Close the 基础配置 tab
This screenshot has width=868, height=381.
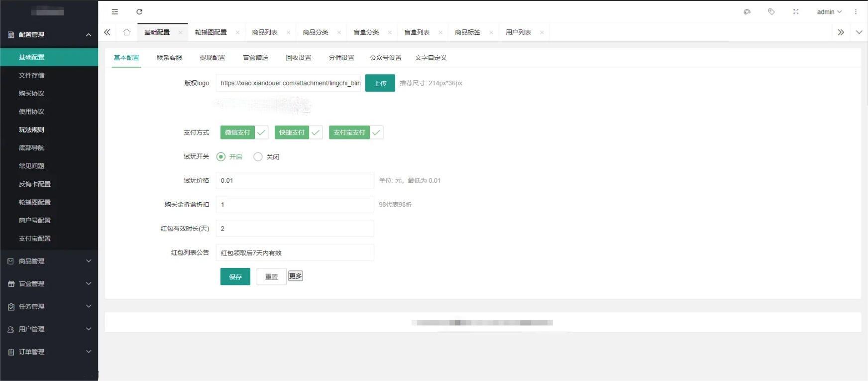point(180,32)
